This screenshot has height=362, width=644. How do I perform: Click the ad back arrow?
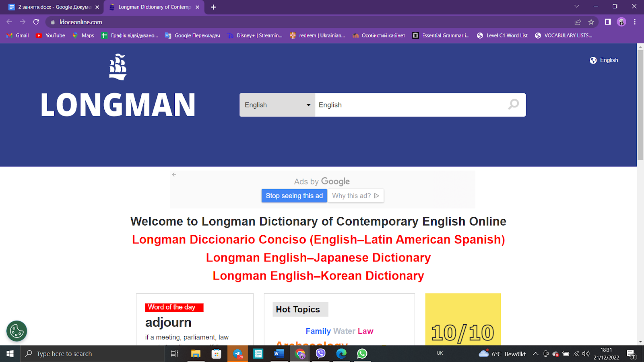(174, 175)
